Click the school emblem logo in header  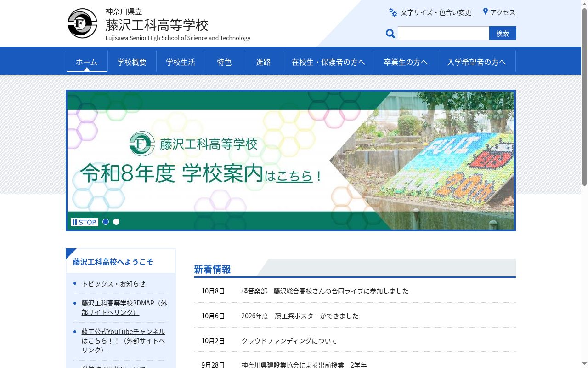point(83,23)
